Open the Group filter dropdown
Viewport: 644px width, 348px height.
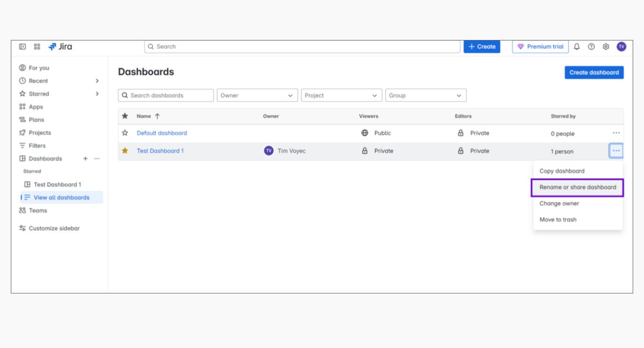tap(426, 95)
